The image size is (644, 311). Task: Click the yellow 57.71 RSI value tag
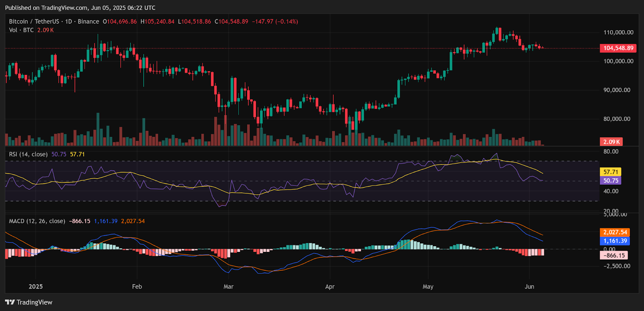[x=611, y=172]
